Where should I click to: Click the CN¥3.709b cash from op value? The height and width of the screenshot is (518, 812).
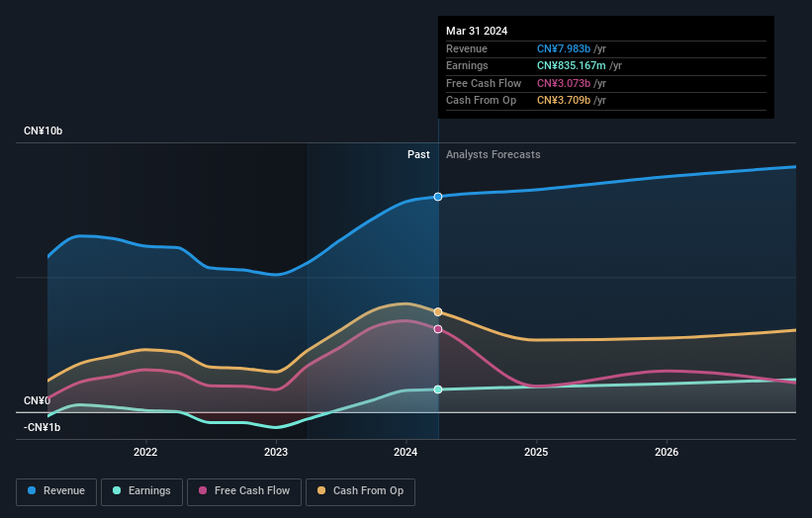[x=564, y=101]
